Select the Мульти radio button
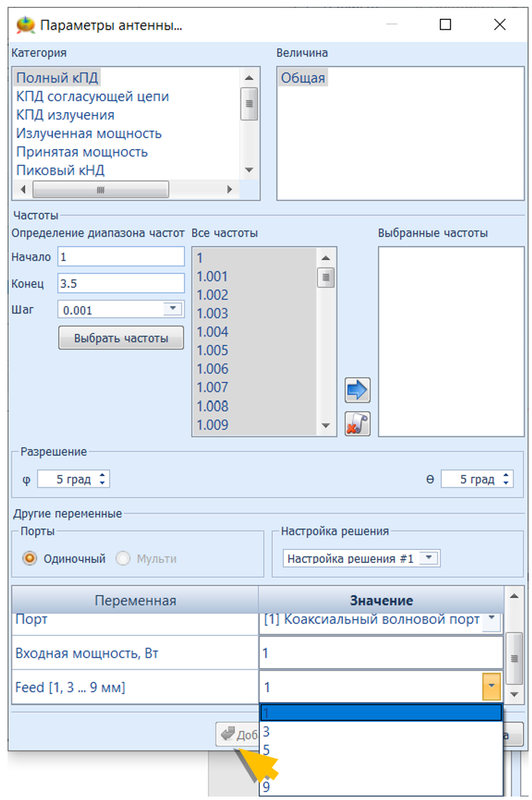This screenshot has width=532, height=800. click(124, 559)
